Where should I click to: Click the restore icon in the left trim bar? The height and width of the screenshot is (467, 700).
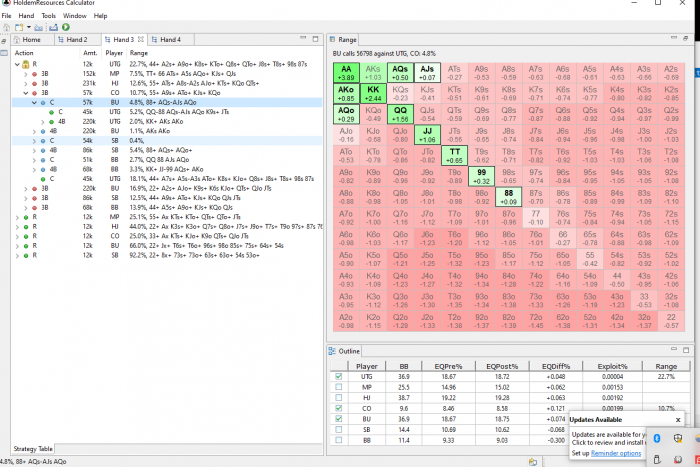coord(4,41)
